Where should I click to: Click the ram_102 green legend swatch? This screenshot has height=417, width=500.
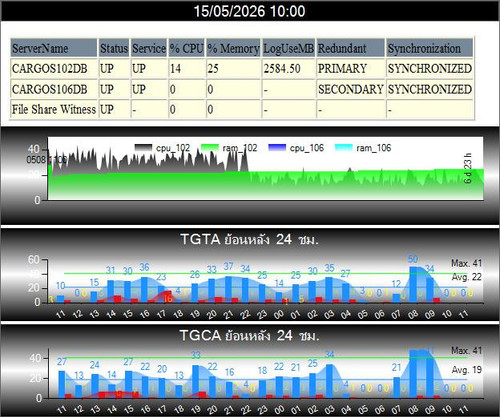click(210, 148)
